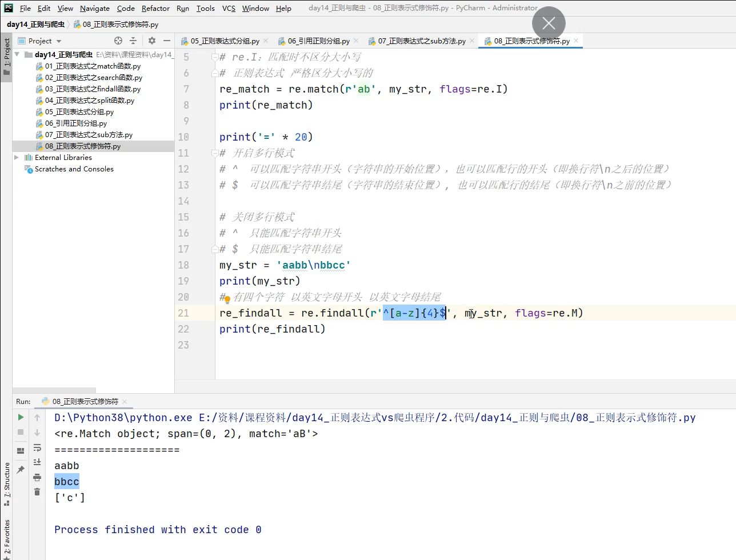Collapse the day14_正则与爬虫 folder arrow
The image size is (736, 560).
click(17, 54)
